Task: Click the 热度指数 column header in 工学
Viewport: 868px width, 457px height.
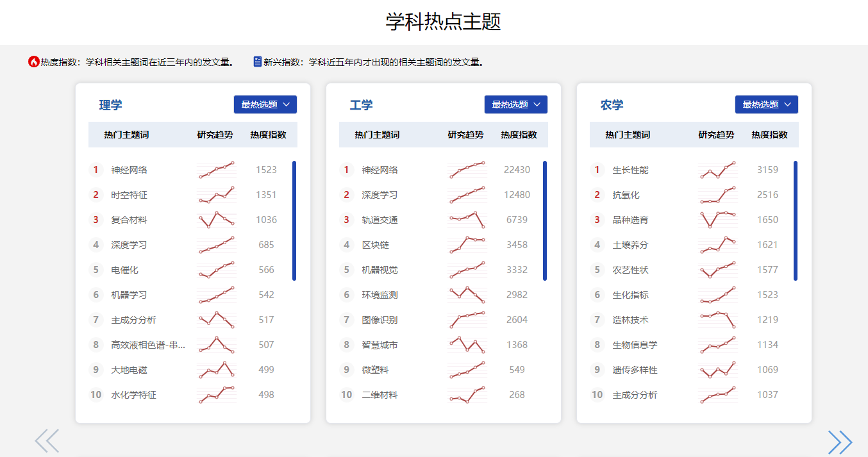Action: click(519, 135)
